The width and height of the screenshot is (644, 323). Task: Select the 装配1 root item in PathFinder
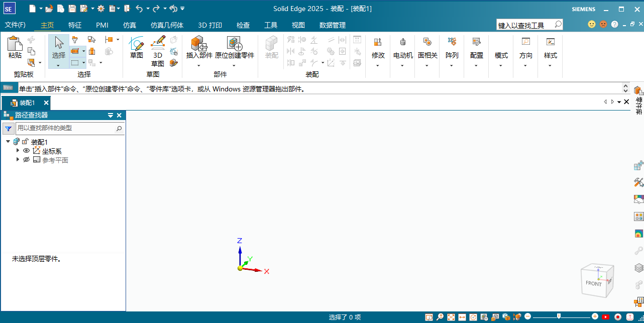point(39,142)
